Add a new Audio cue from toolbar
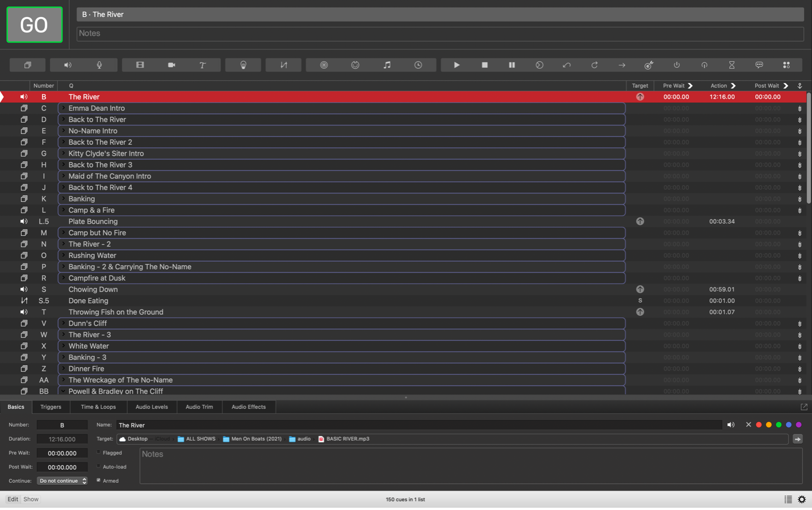The height and width of the screenshot is (510, 812). 68,65
